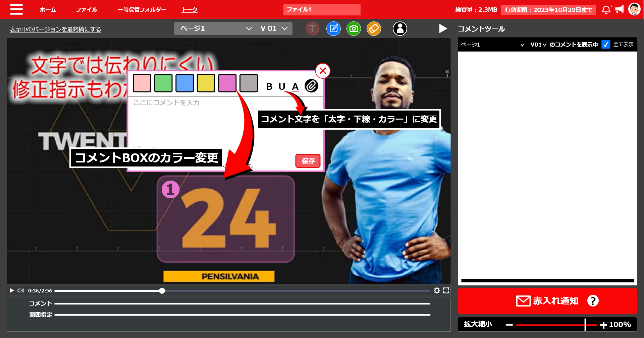The image size is (644, 338).
Task: Click the 拡大縮小 zoom slider handle
Action: pos(585,325)
